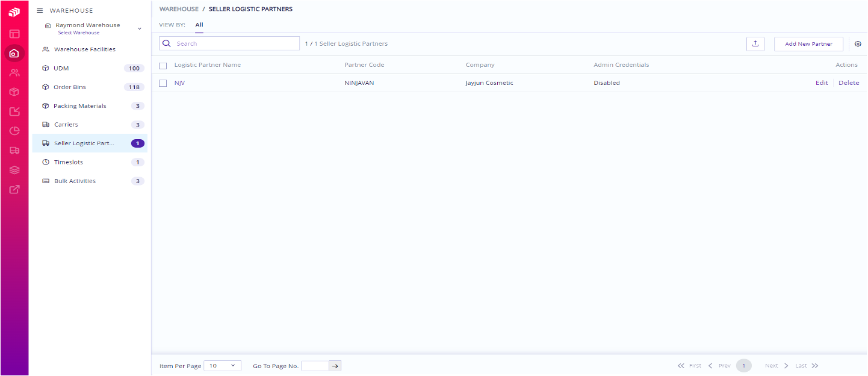Open the column settings gear icon
This screenshot has width=868, height=376.
click(x=858, y=43)
